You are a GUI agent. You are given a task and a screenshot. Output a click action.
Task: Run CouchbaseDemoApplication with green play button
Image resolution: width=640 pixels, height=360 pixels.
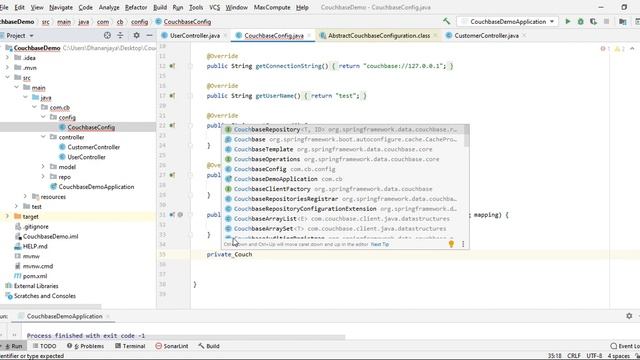click(x=567, y=22)
